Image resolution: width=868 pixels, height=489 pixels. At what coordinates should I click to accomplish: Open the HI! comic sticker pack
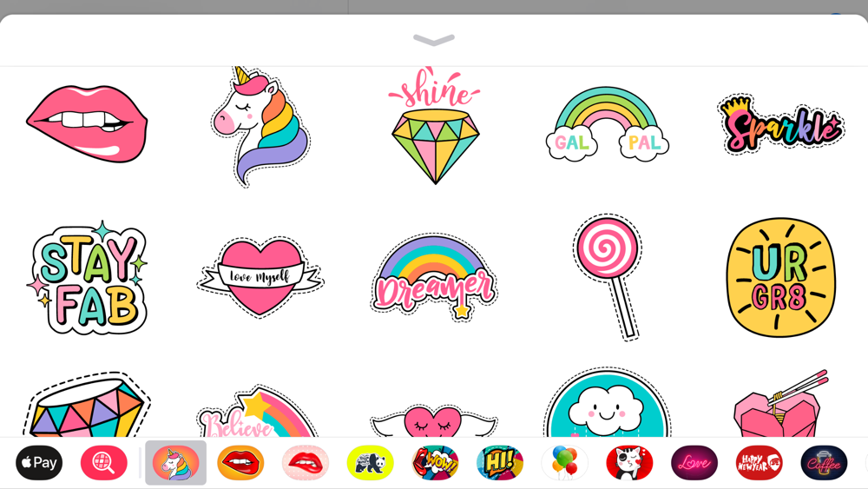click(500, 463)
